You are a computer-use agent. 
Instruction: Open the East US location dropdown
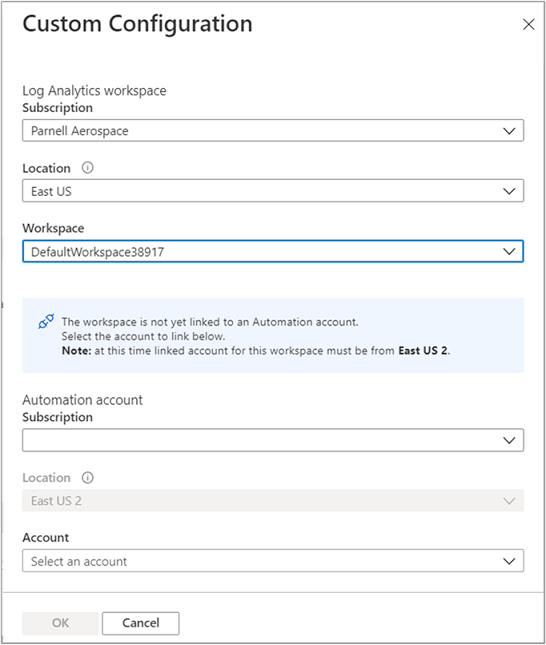coord(273,191)
